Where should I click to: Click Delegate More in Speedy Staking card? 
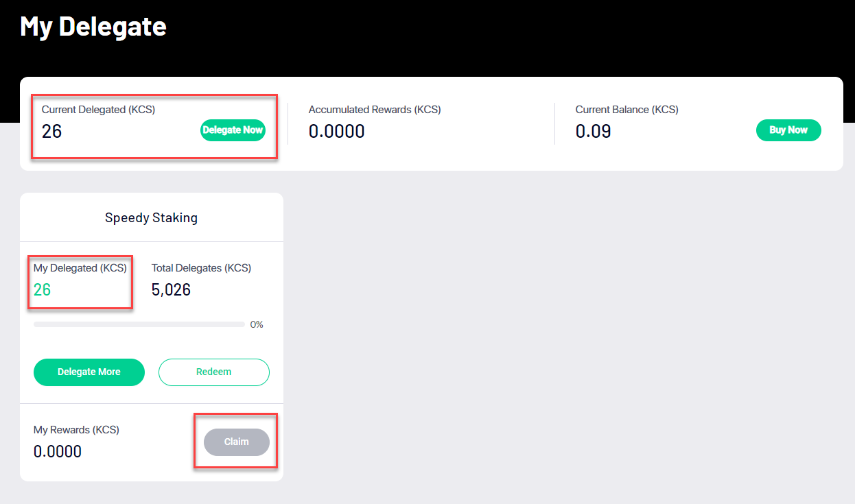[89, 372]
